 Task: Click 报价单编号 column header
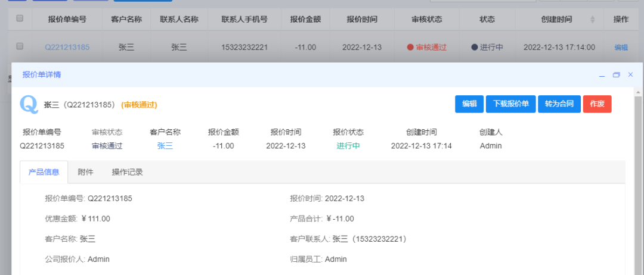click(67, 19)
